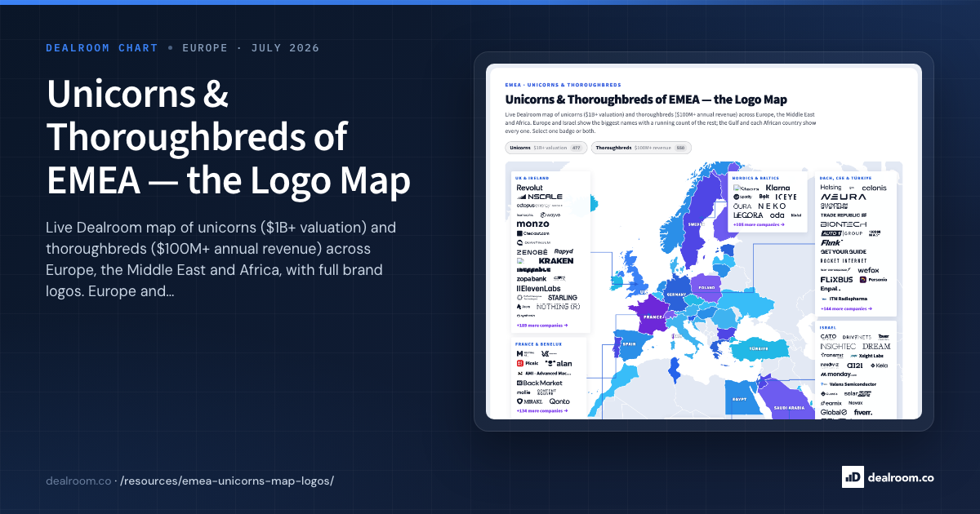Click the Klarna logo
This screenshot has width=980, height=514.
pos(777,188)
